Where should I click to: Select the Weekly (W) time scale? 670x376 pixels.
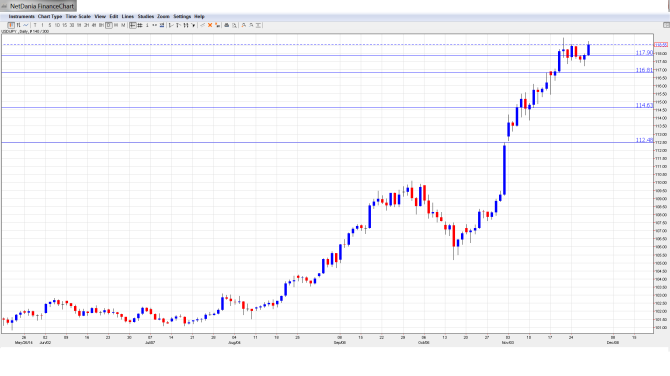[116, 25]
